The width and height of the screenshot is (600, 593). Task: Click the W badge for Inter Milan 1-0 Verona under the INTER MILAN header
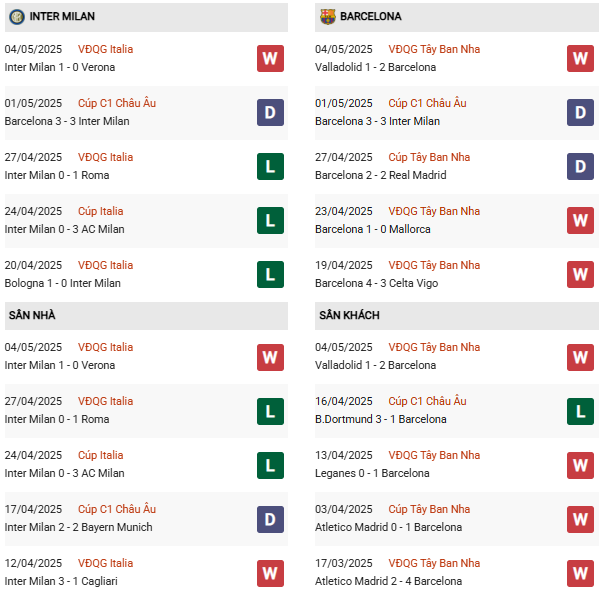point(270,58)
